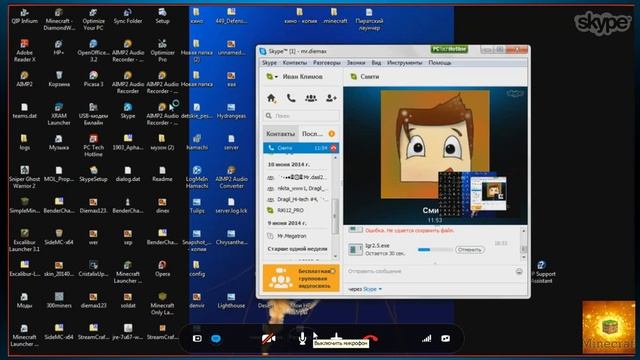Select the Dragl_Hi-tech #4 conversation
Image resolution: width=640 pixels, height=360 pixels.
[299, 199]
